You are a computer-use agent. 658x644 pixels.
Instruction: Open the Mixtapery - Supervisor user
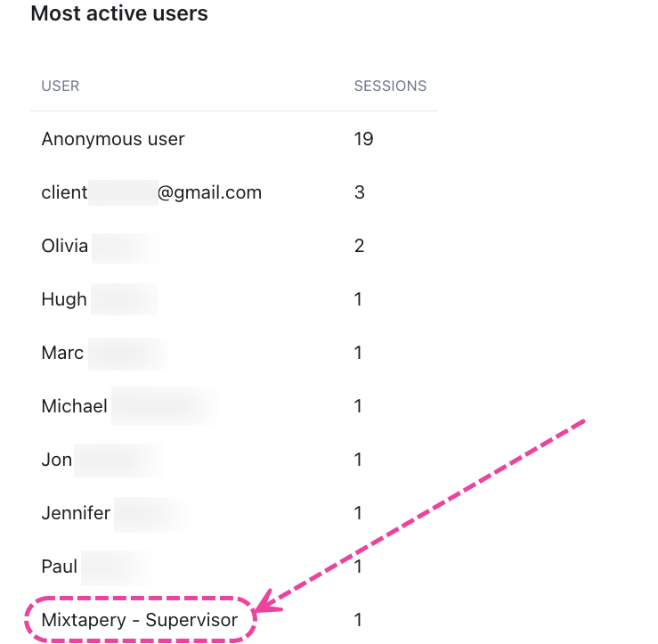(139, 620)
